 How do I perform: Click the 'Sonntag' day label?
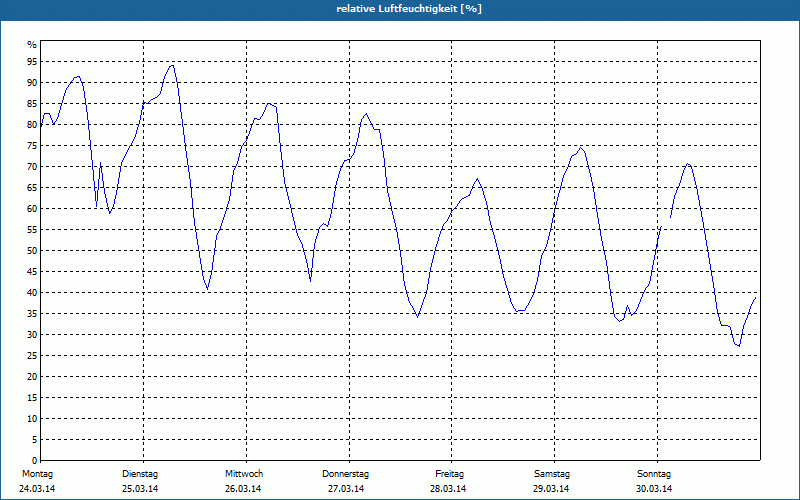click(654, 474)
